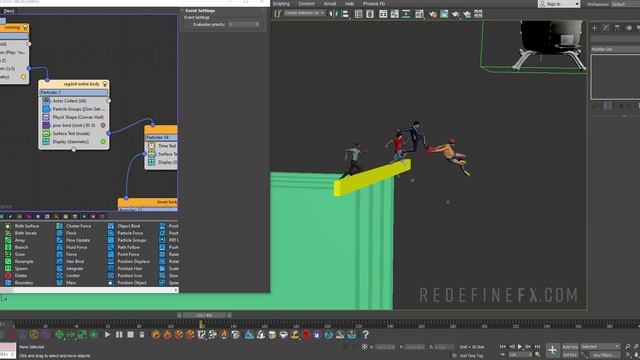The image size is (640, 360).
Task: Pause the Phoenix FD simulation
Action: click(119, 335)
